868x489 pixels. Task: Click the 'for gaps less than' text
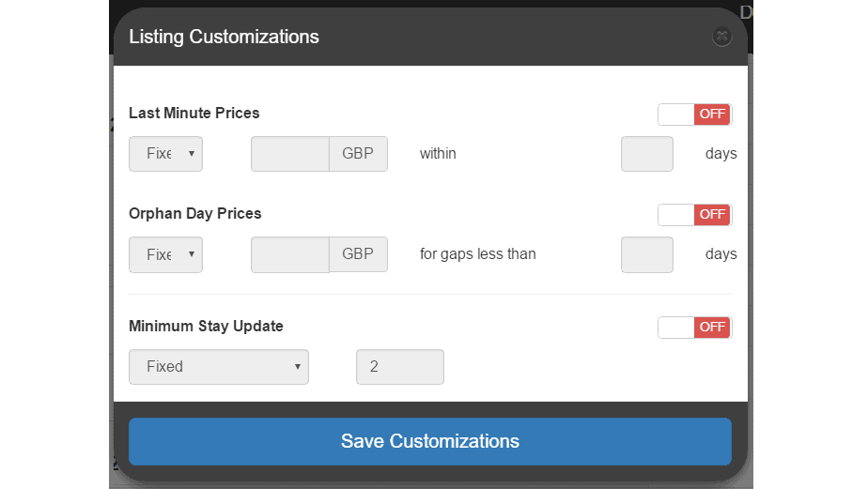(x=477, y=254)
